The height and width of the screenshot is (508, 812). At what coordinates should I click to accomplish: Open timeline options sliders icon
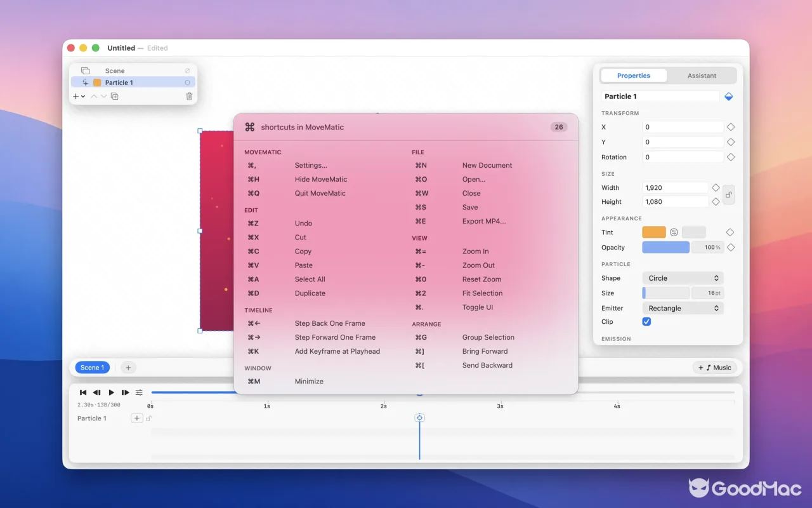click(x=140, y=392)
